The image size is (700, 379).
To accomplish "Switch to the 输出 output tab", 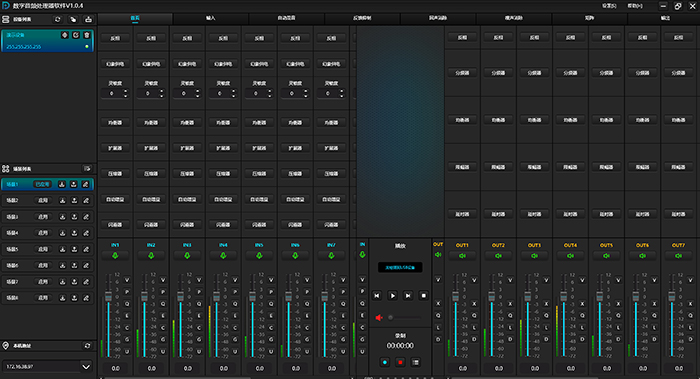I will (x=665, y=18).
